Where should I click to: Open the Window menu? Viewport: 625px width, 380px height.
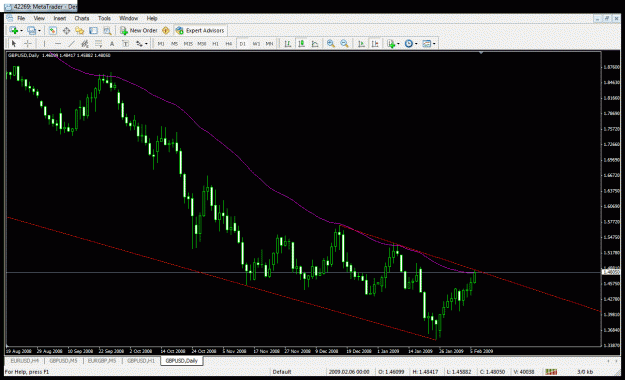tap(128, 18)
